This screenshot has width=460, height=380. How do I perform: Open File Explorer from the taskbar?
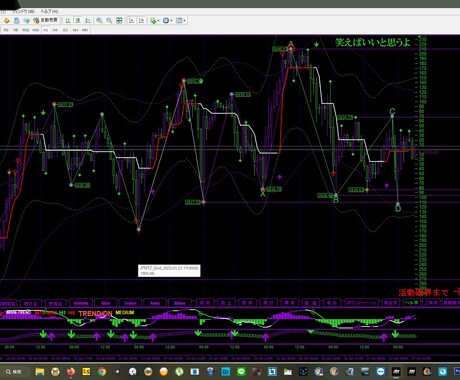40,371
